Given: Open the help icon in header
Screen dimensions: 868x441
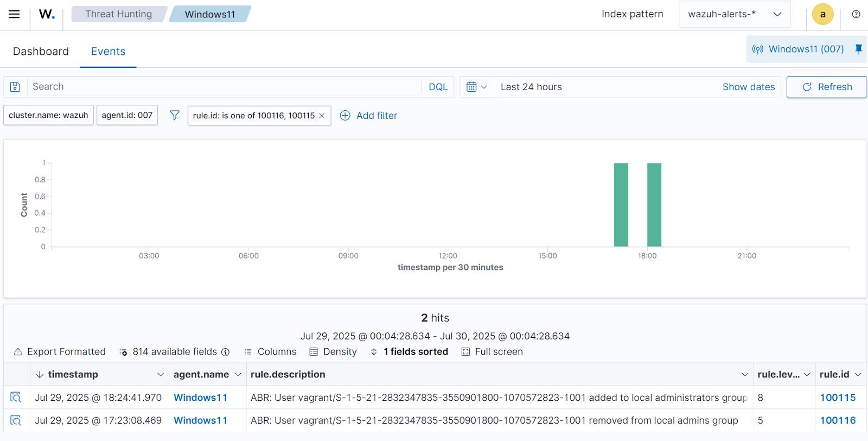Looking at the screenshot, I should click(x=856, y=14).
